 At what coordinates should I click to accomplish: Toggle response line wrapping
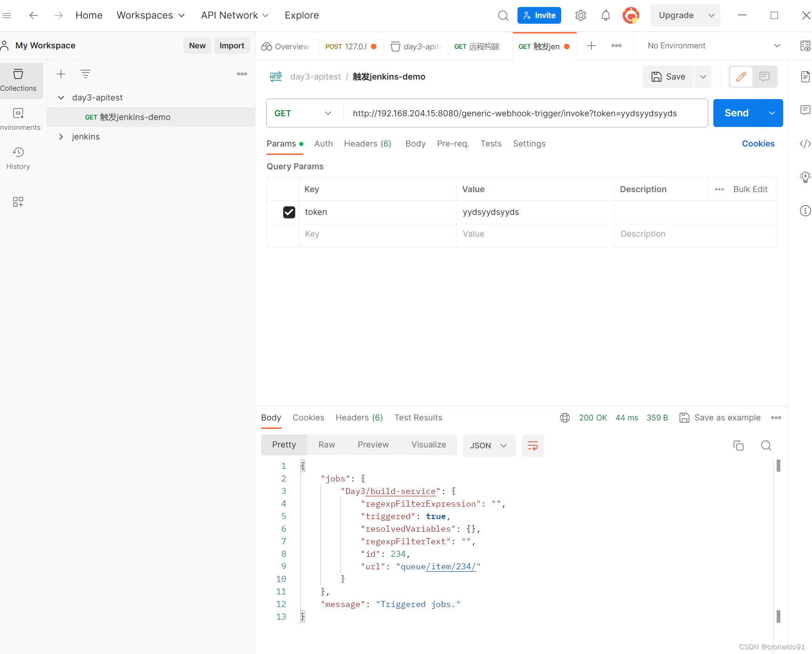click(x=533, y=446)
